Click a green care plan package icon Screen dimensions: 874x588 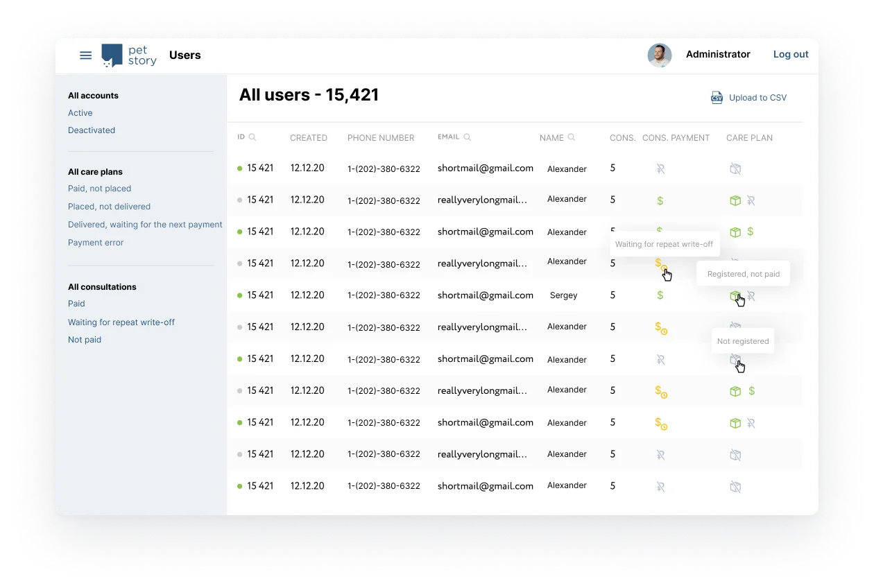click(735, 200)
